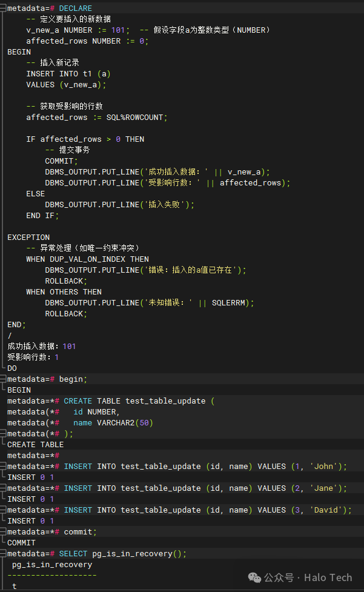The width and height of the screenshot is (364, 592).
Task: Collapse the fold marker beside the 'David' INSERT line
Action: 3,510
